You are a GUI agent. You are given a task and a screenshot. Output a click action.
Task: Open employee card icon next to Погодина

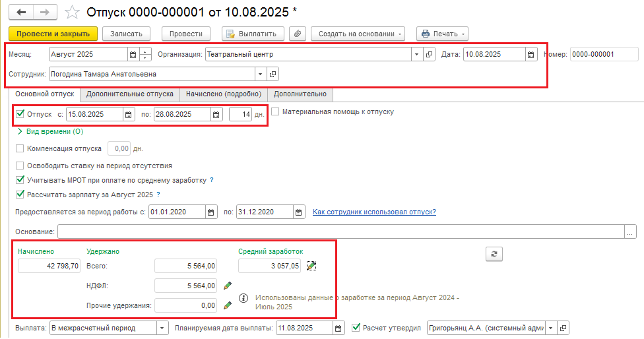point(273,75)
